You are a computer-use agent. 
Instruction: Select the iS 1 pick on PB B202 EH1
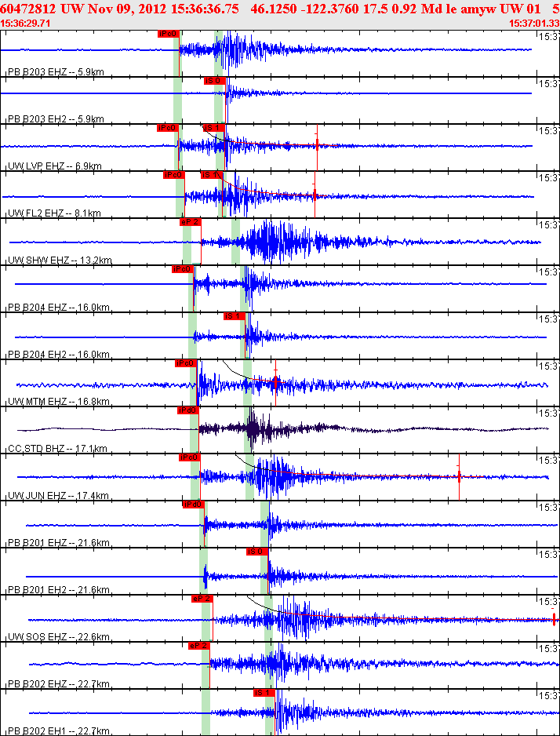pyautogui.click(x=264, y=693)
